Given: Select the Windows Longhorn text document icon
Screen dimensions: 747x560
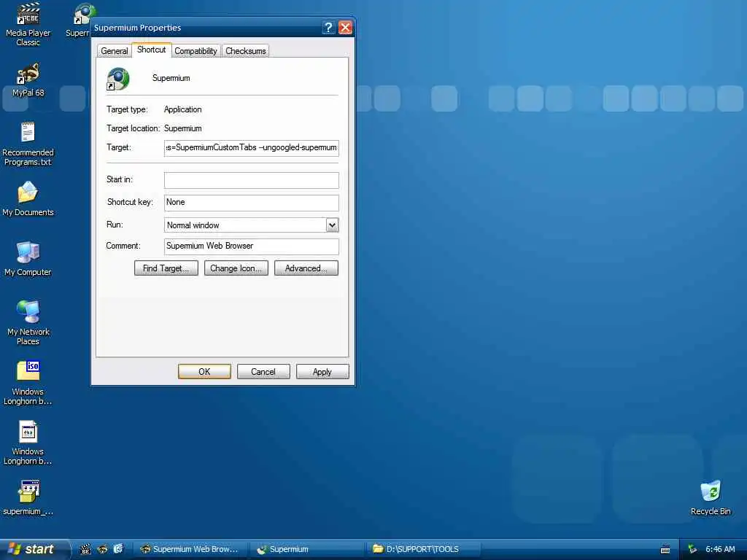Looking at the screenshot, I should (x=28, y=443).
